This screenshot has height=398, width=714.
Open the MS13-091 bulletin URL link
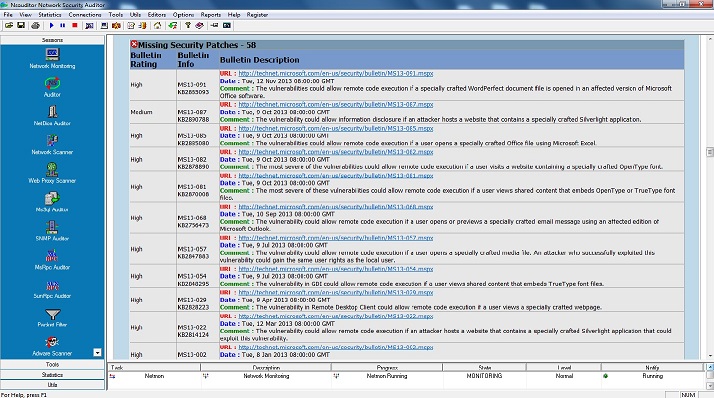336,73
